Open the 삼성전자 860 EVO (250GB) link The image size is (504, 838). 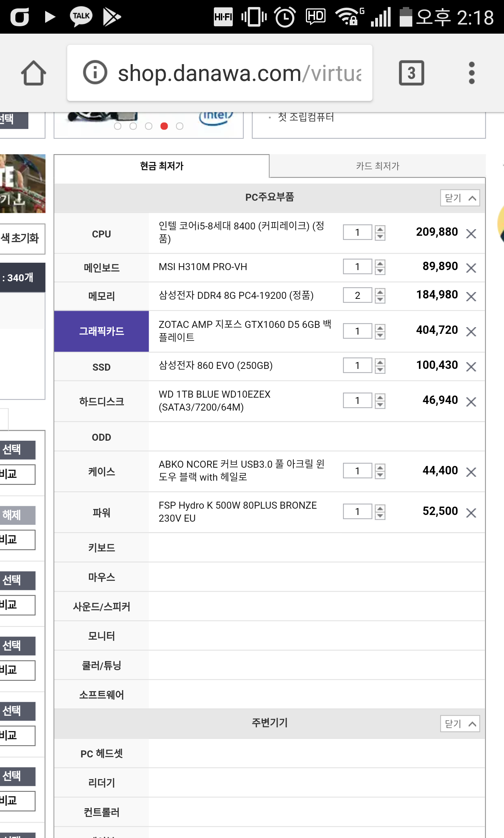(x=216, y=365)
